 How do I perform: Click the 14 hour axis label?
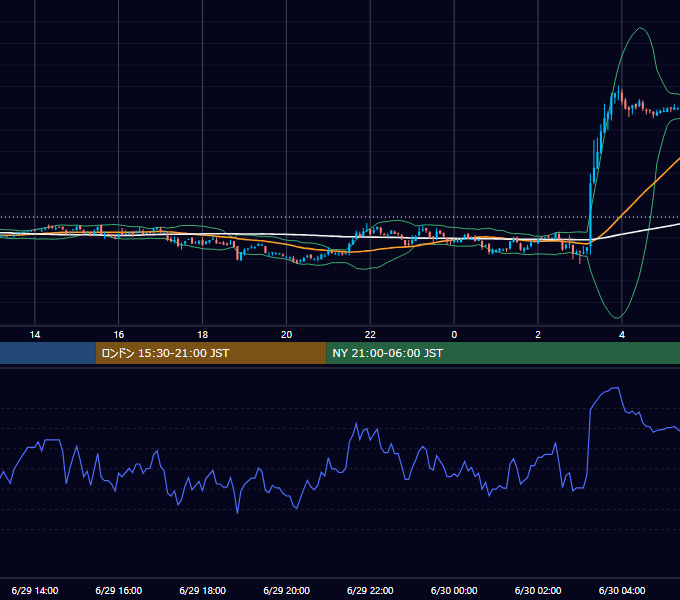click(35, 335)
